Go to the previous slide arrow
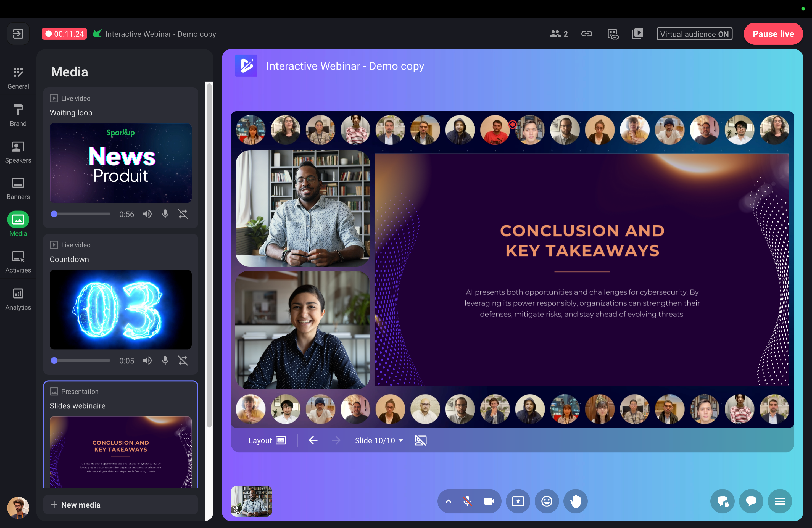Screen dimensions: 812x528 pos(313,441)
